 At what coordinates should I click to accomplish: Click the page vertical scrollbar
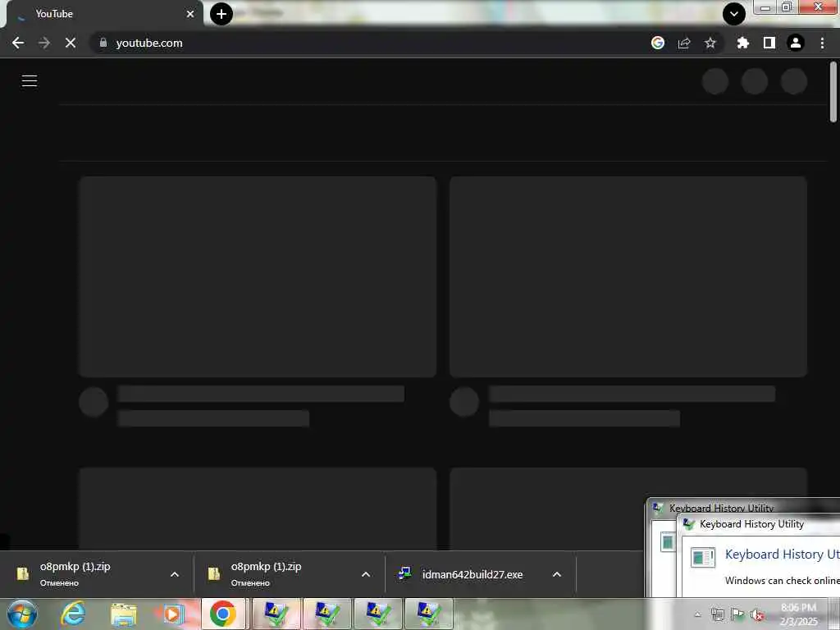833,92
